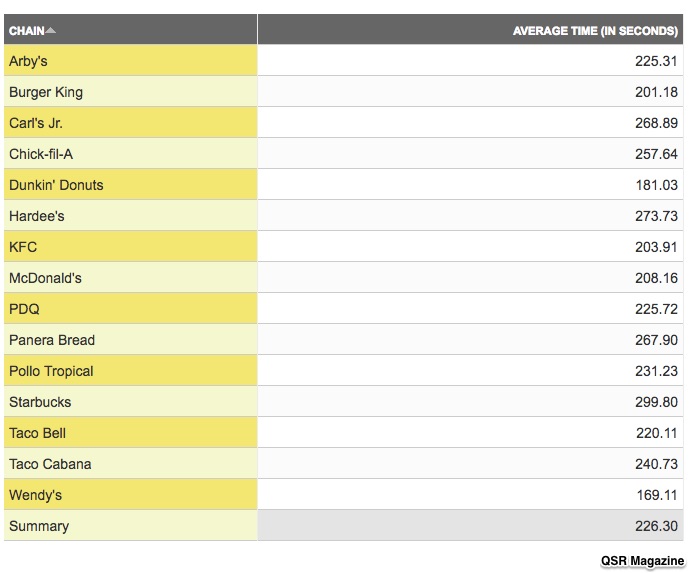Select the Summary row total 226.30

pyautogui.click(x=656, y=526)
